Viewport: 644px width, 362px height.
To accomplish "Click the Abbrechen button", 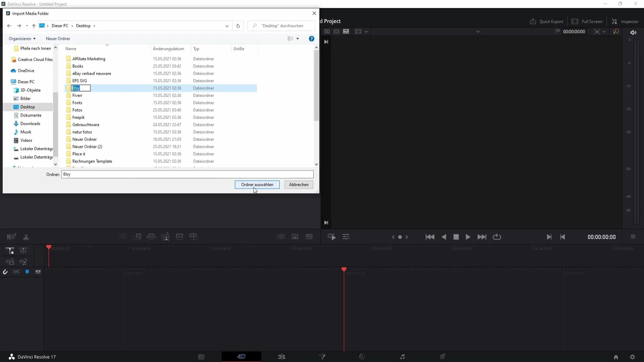I will (299, 185).
